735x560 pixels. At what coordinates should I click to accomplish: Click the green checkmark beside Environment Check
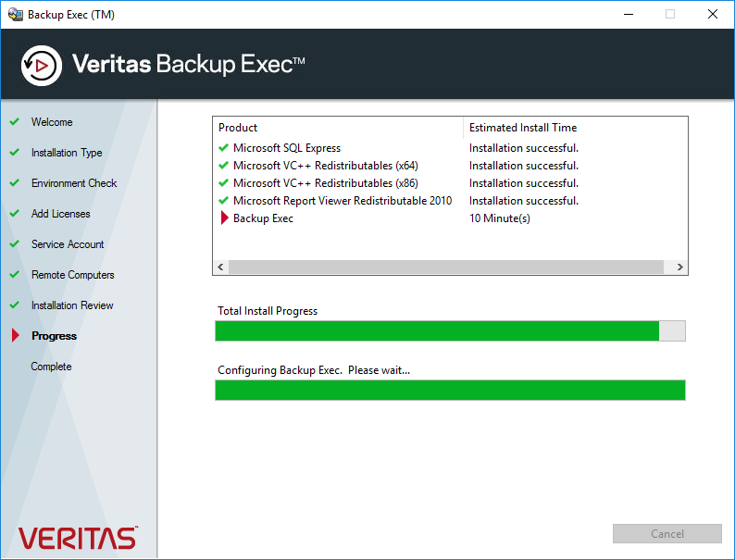pos(15,182)
